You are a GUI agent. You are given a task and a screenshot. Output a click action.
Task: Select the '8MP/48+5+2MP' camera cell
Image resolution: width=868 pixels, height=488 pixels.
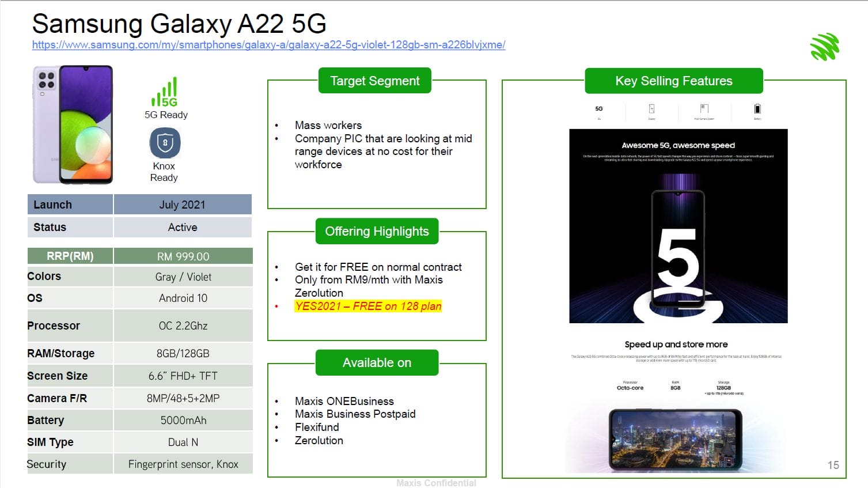pos(183,398)
